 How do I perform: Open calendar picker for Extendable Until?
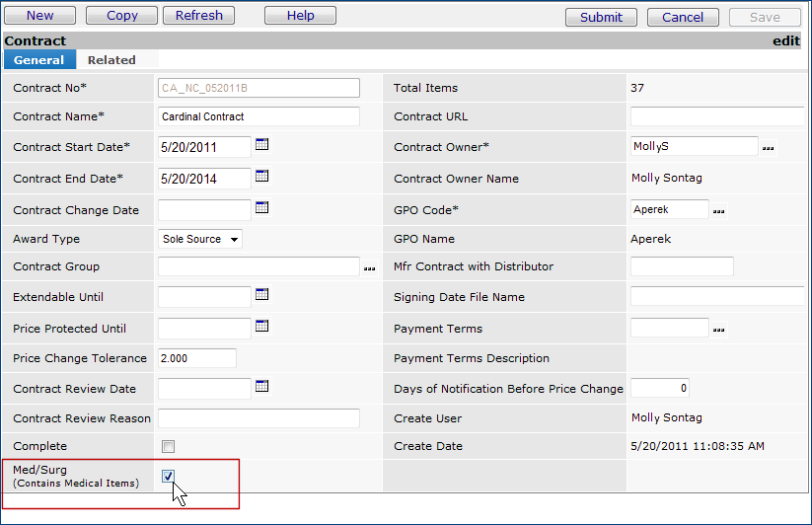pyautogui.click(x=262, y=294)
